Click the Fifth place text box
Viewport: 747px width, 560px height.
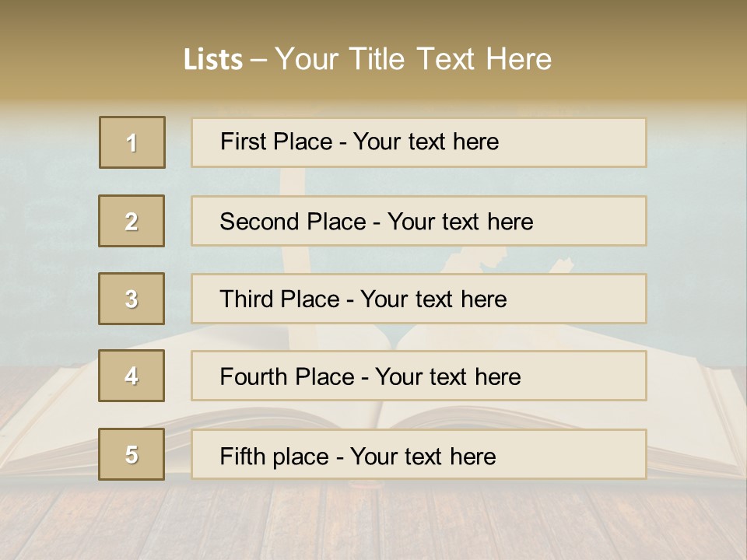point(419,454)
